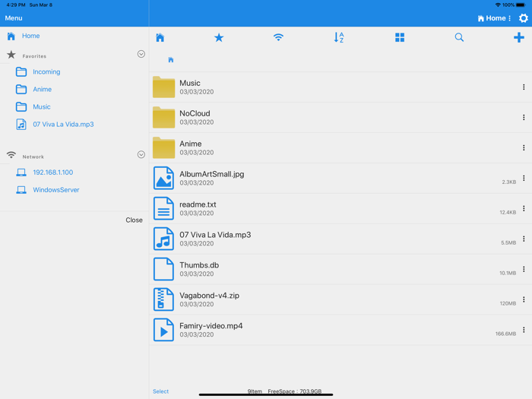
Task: Open more options for Music folder
Action: (x=524, y=87)
